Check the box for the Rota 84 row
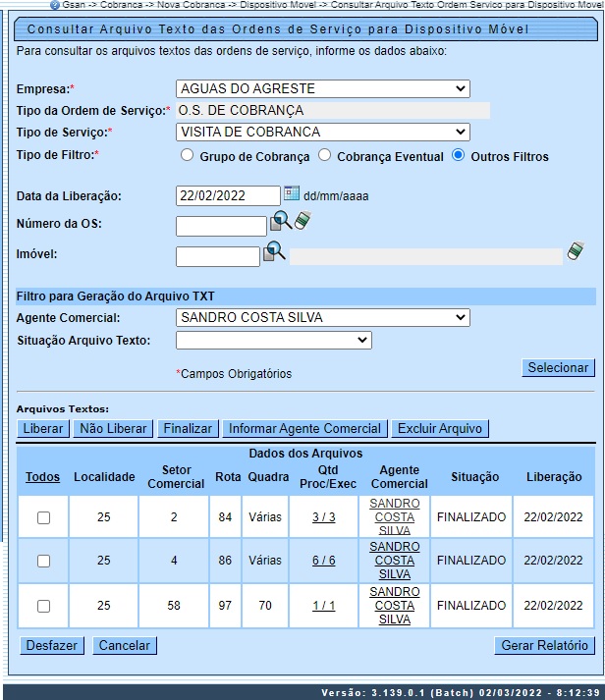Screen dimensions: 605x700 pyautogui.click(x=43, y=517)
